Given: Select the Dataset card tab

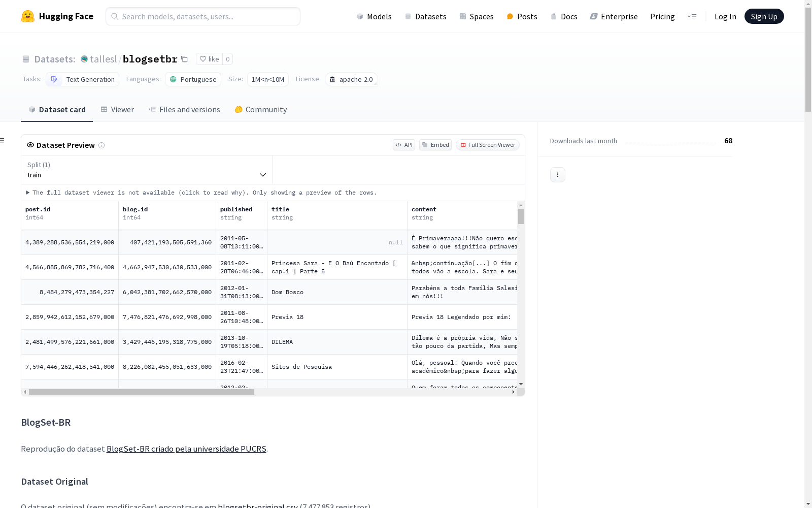Looking at the screenshot, I should pos(57,110).
